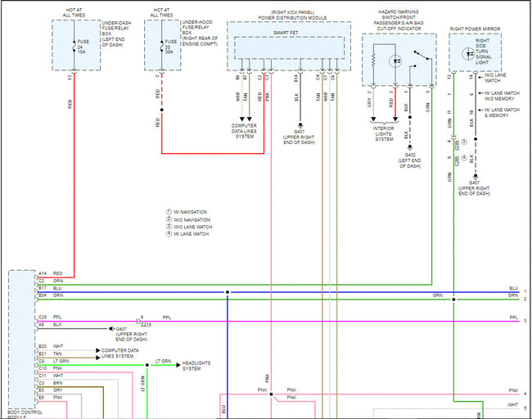Click the C214 connector symbol on purple wire
Screen dimensions: 532x419
(x=138, y=321)
